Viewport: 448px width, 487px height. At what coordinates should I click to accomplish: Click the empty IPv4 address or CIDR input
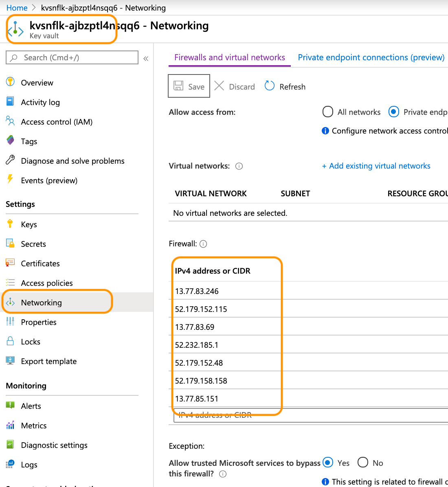click(x=311, y=415)
